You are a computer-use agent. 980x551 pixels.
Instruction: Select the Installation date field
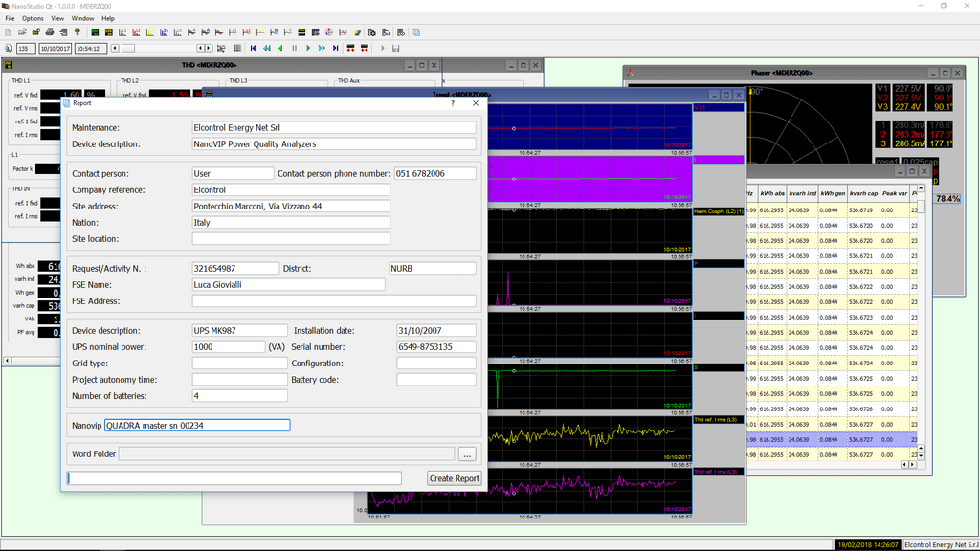point(435,331)
